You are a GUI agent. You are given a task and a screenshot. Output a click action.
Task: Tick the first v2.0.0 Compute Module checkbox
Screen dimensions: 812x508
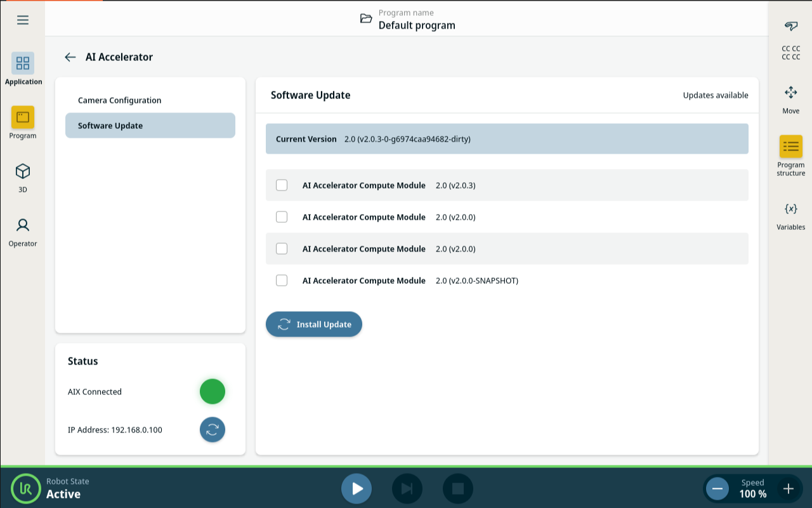282,217
